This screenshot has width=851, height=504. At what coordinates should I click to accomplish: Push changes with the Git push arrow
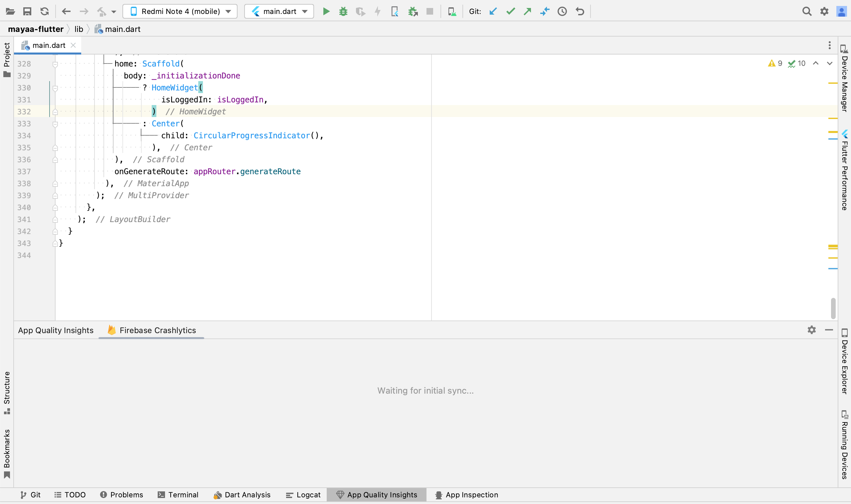[527, 12]
